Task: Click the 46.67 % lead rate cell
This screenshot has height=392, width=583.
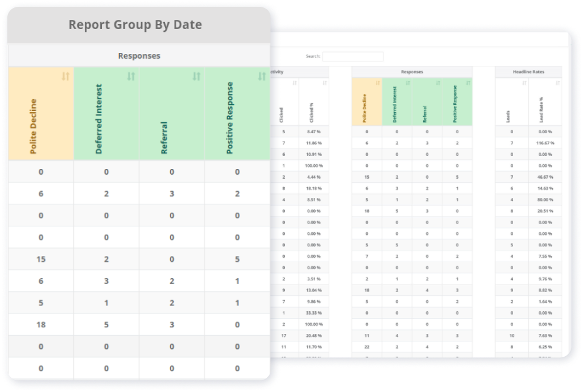Action: (x=545, y=177)
